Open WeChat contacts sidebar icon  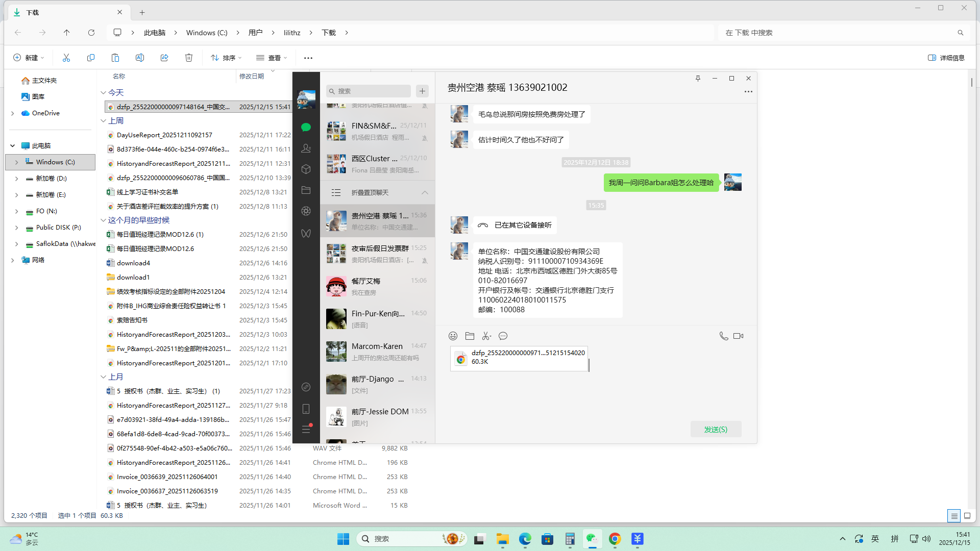306,148
